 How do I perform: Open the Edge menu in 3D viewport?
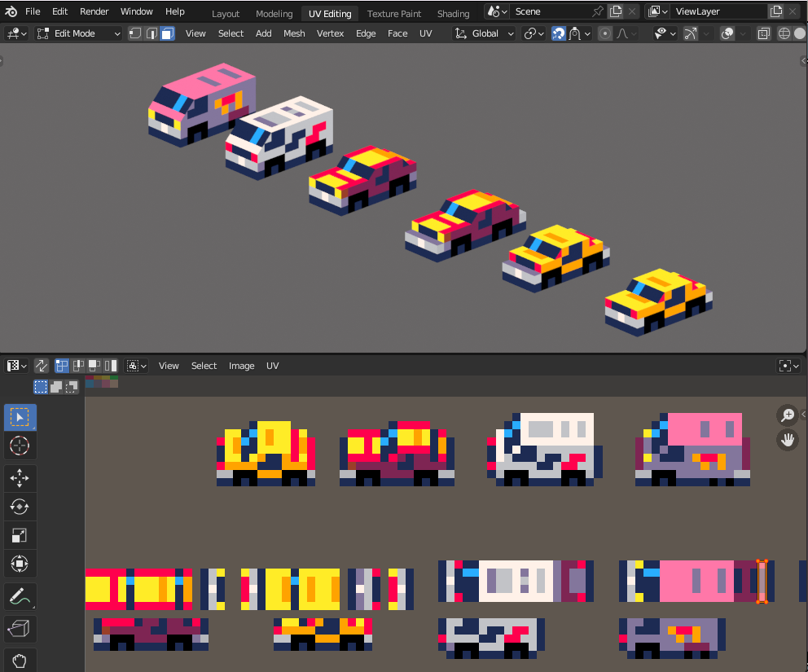pos(366,33)
